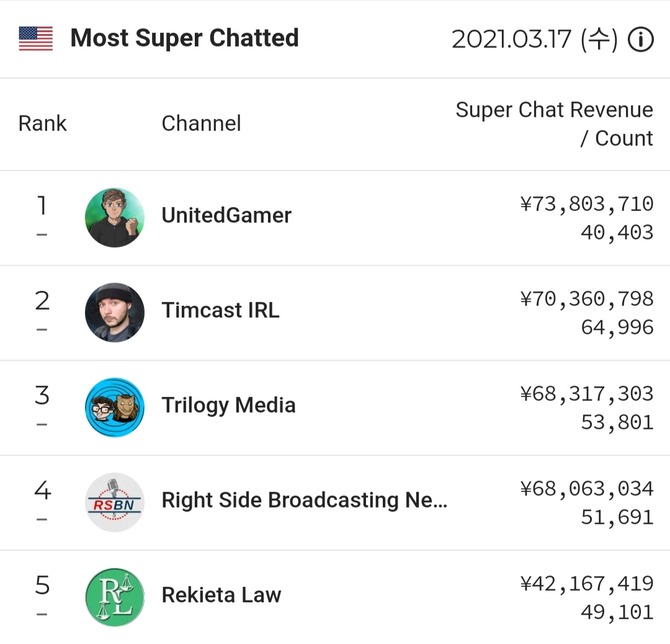670x644 pixels.
Task: Select the 2021.03.17 date selector
Action: point(535,39)
